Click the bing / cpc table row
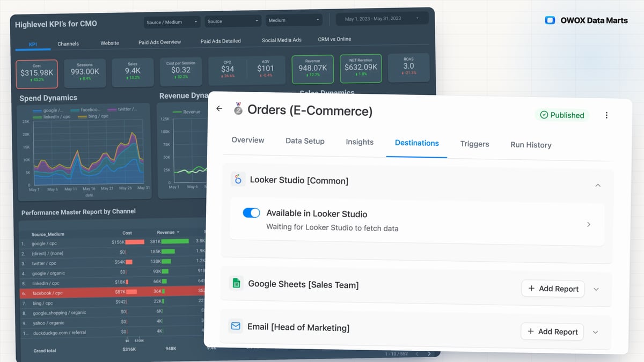644x362 pixels. coord(113,302)
